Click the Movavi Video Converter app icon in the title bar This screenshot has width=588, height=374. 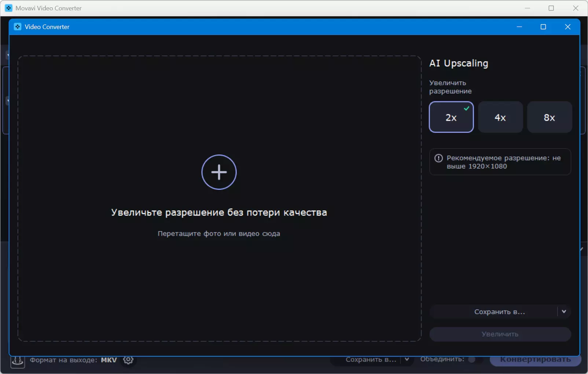[x=8, y=8]
